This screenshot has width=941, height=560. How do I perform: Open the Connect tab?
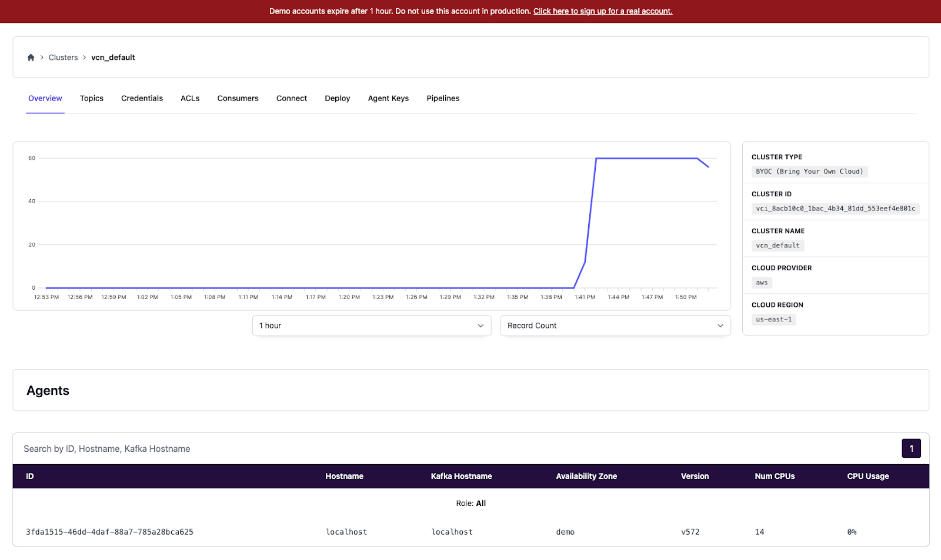click(x=292, y=99)
